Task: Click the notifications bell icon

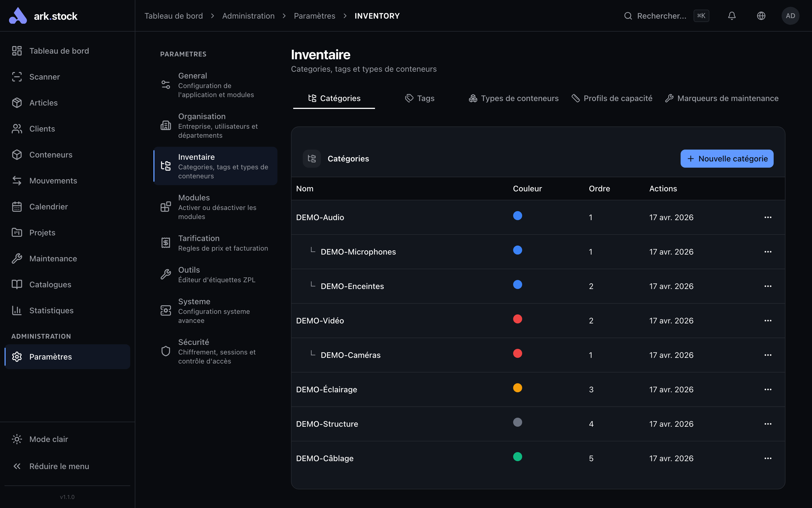Action: coord(732,16)
